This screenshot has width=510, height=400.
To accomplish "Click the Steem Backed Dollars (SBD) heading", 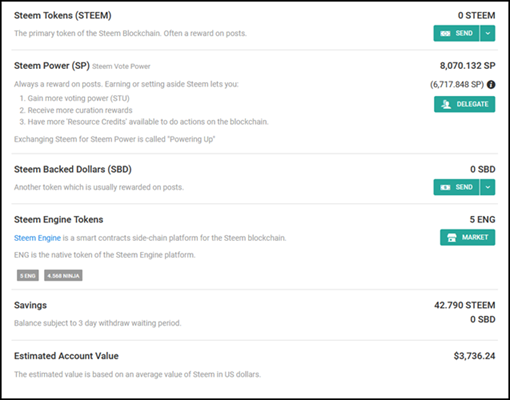I will point(73,169).
